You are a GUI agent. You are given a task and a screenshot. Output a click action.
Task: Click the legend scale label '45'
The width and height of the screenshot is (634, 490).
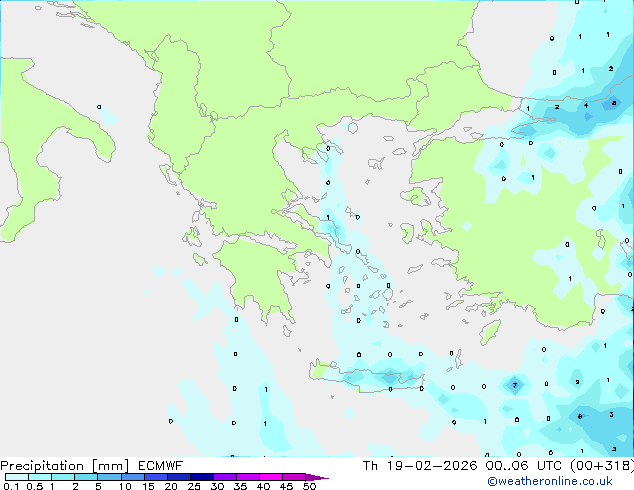point(286,486)
